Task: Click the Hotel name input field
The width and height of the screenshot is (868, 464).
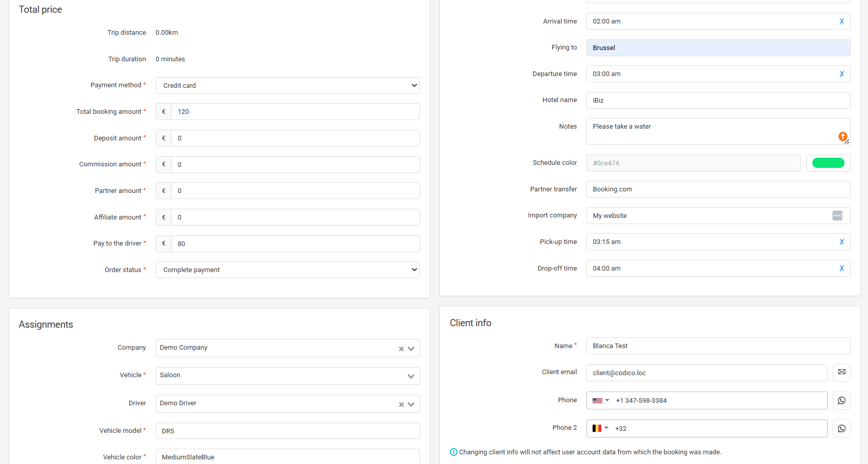Action: (718, 101)
